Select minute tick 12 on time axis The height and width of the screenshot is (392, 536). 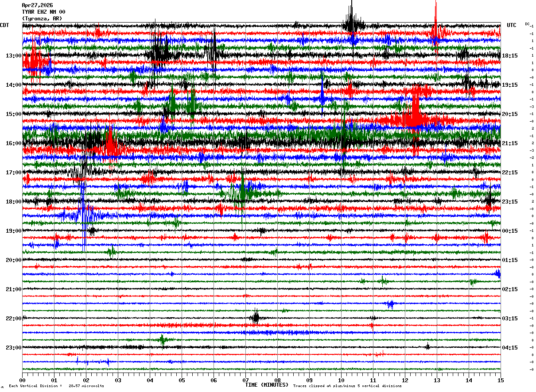pos(405,380)
